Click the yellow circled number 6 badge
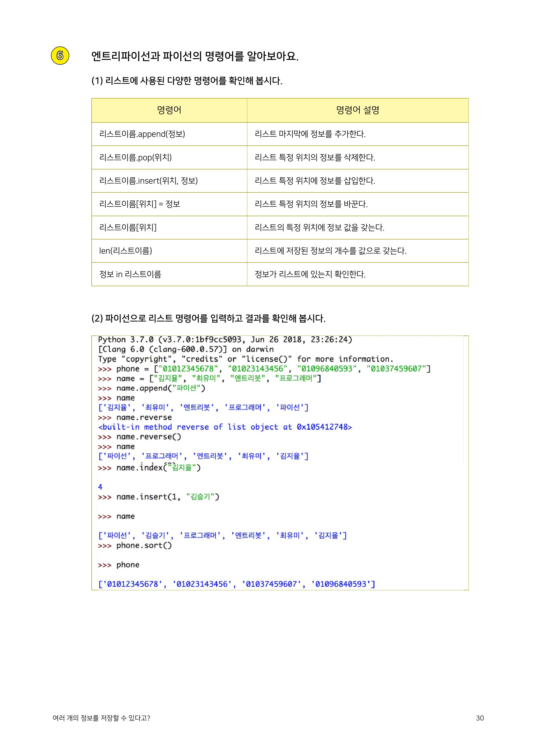The height and width of the screenshot is (756, 535). pyautogui.click(x=60, y=56)
